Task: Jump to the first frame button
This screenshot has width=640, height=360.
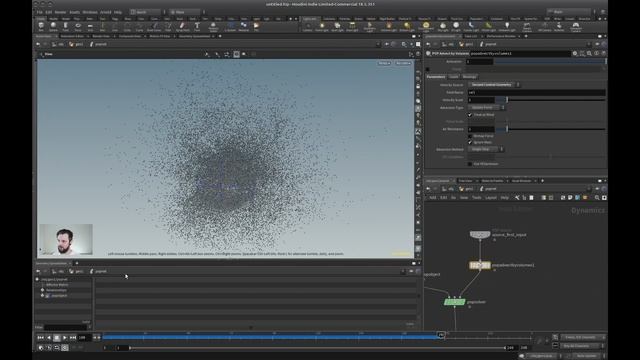Action: pyautogui.click(x=40, y=338)
